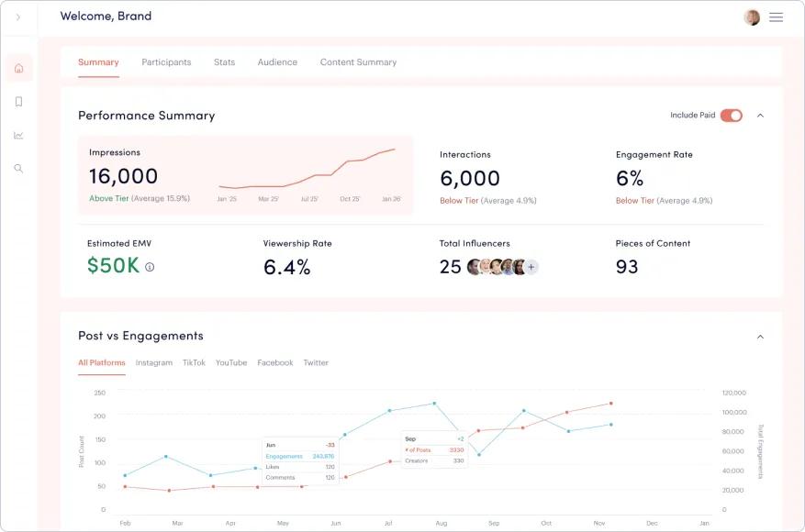Viewport: 805px width, 532px height.
Task: Switch to the Summary tab
Action: pos(98,62)
